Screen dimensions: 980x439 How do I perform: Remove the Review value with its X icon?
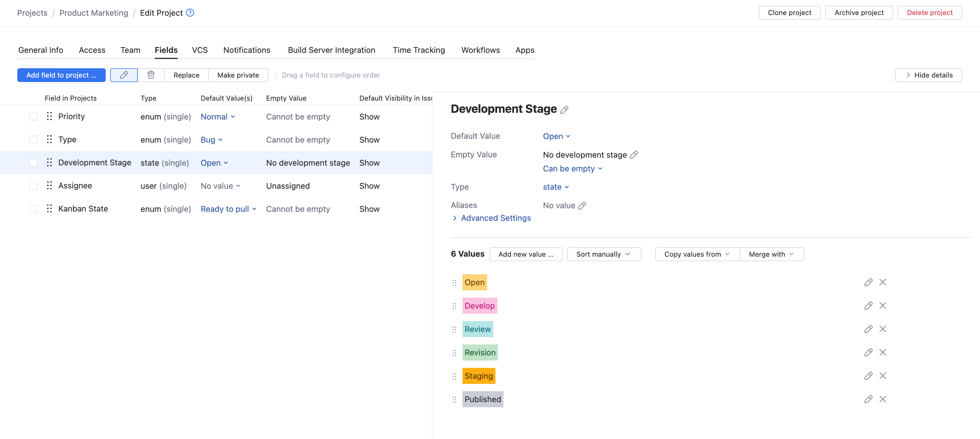click(x=883, y=329)
